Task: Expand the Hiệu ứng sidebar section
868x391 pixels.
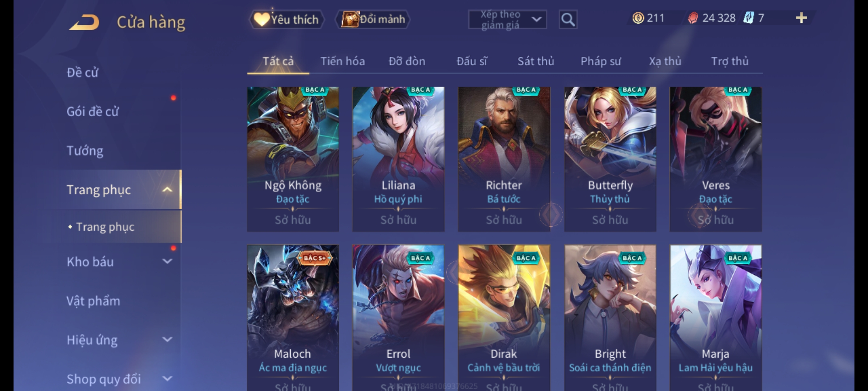Action: (167, 340)
